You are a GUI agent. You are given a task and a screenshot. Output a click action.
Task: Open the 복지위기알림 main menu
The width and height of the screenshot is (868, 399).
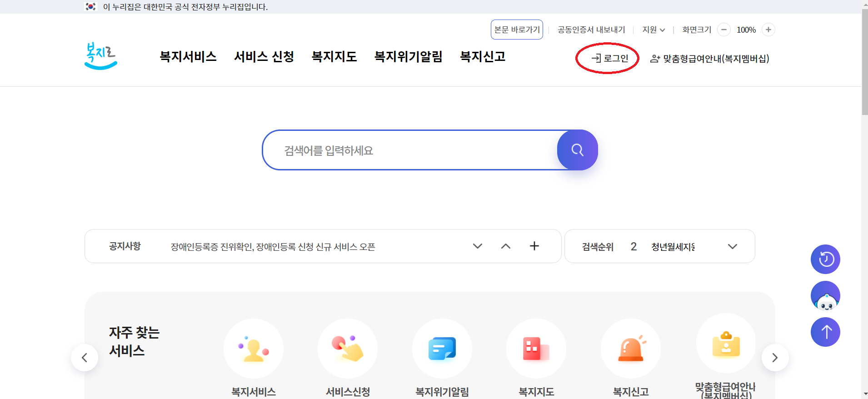pyautogui.click(x=408, y=56)
